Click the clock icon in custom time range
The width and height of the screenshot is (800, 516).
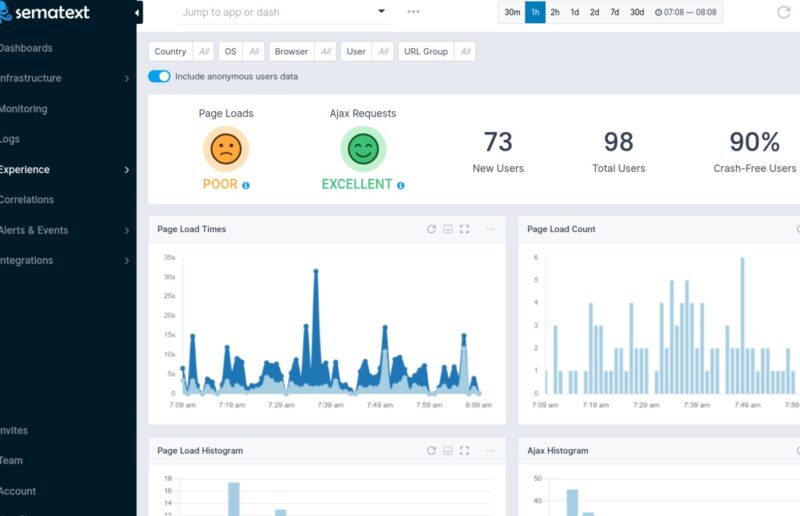coord(658,12)
